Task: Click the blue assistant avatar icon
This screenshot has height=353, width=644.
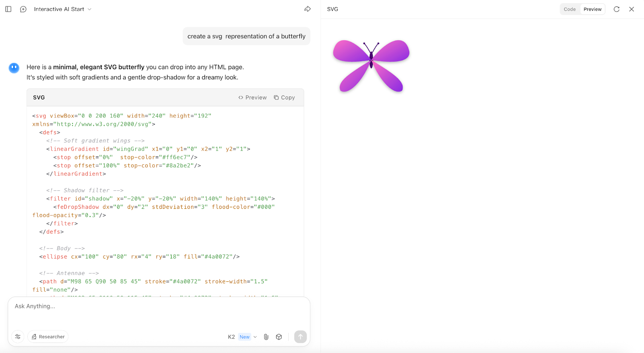Action: 14,68
